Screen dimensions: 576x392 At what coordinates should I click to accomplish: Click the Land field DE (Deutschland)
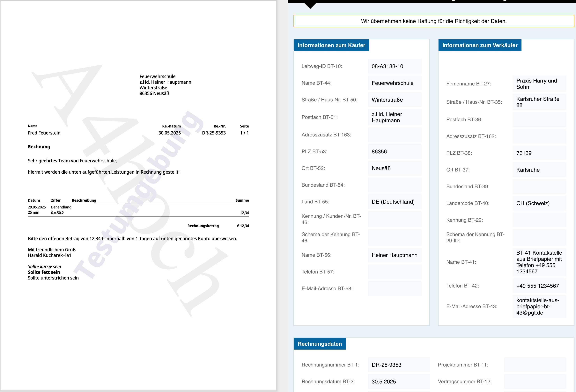[395, 202]
